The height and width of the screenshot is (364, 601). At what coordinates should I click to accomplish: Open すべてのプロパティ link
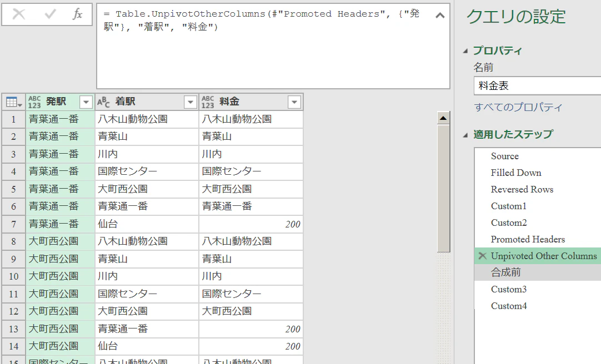click(x=518, y=107)
